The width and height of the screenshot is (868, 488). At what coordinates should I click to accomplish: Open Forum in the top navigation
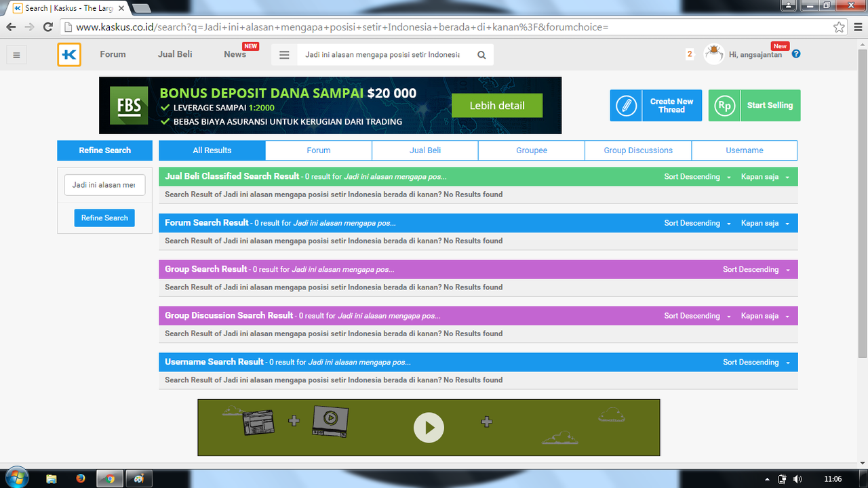113,54
